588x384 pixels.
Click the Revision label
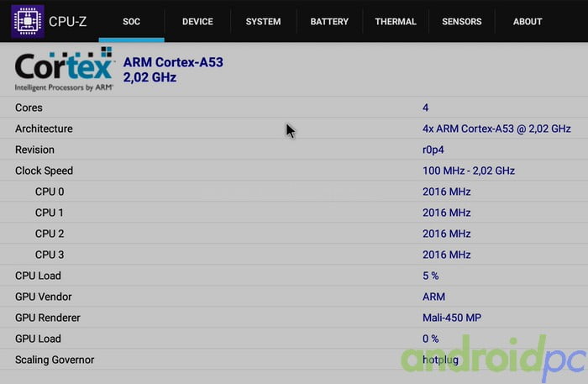tap(35, 150)
